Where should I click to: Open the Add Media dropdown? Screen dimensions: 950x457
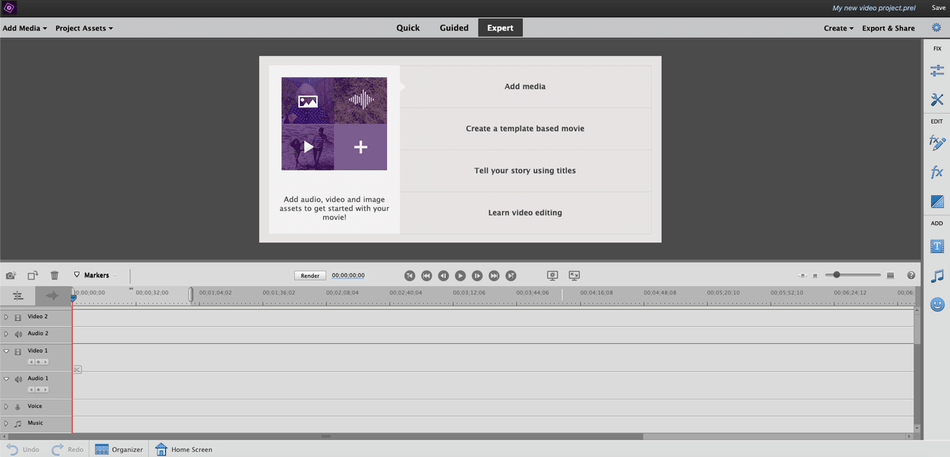coord(25,28)
